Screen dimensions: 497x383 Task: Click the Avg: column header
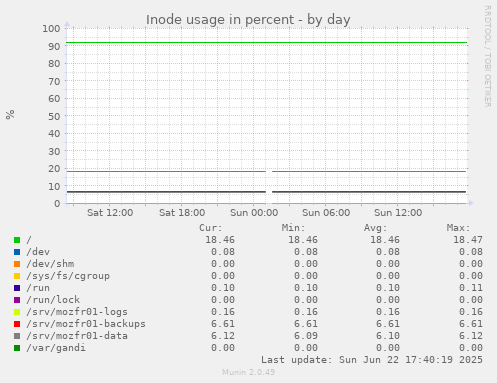376,228
